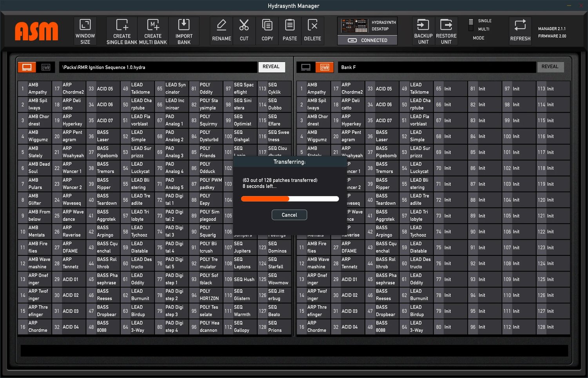This screenshot has height=378, width=588.
Task: Select Init patch 128 in Bank F
Action: 553,327
